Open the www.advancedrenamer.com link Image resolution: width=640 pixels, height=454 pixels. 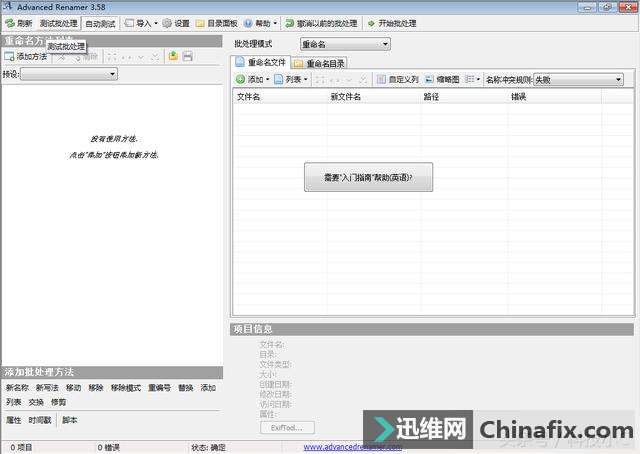click(x=346, y=447)
